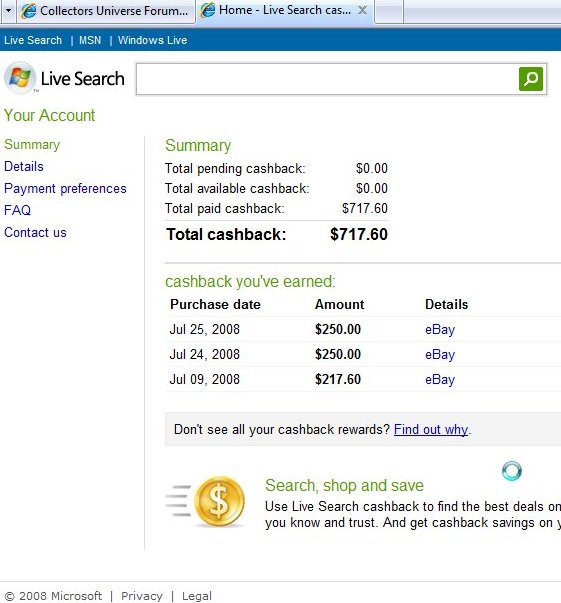Click the Total paid cashback label
This screenshot has width=561, height=603.
(x=225, y=208)
